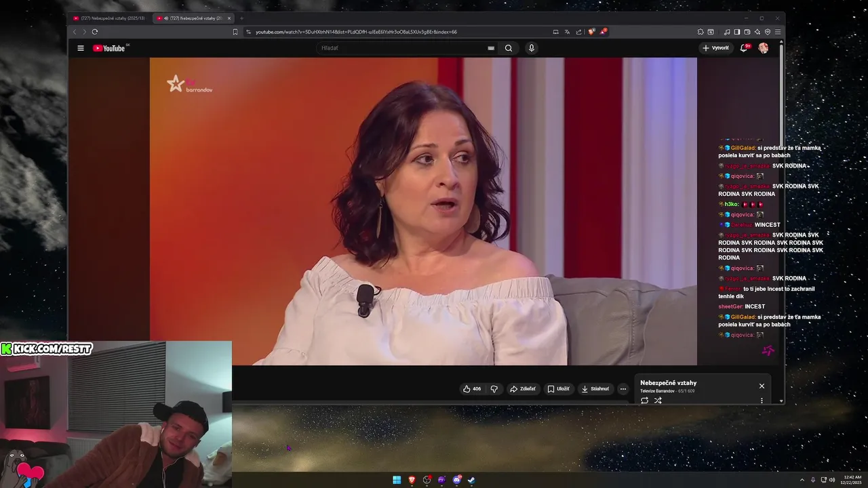This screenshot has height=488, width=868.
Task: Bookmark this page icon
Action: pyautogui.click(x=235, y=32)
